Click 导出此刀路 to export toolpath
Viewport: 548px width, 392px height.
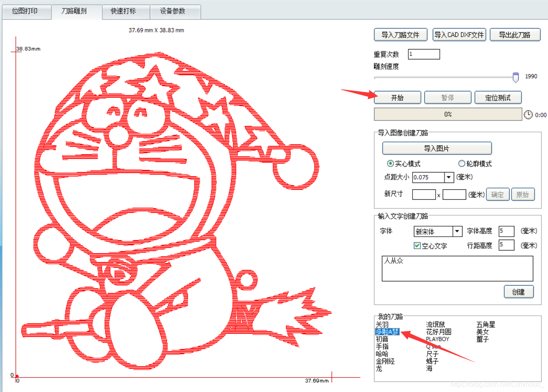(x=515, y=34)
